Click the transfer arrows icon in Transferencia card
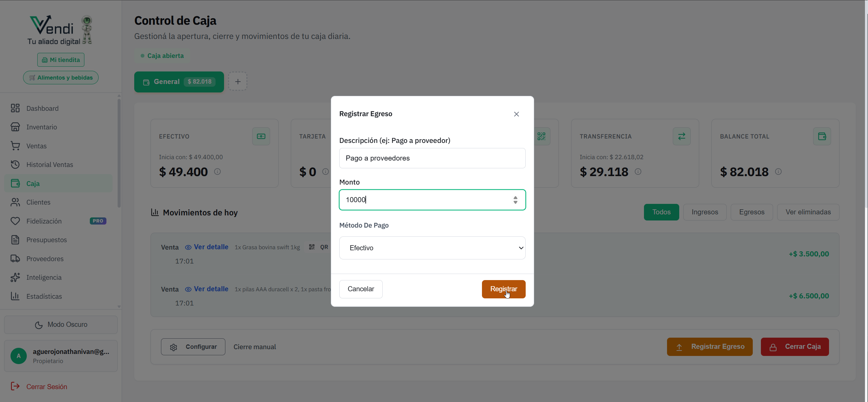The height and width of the screenshot is (402, 868). [682, 136]
